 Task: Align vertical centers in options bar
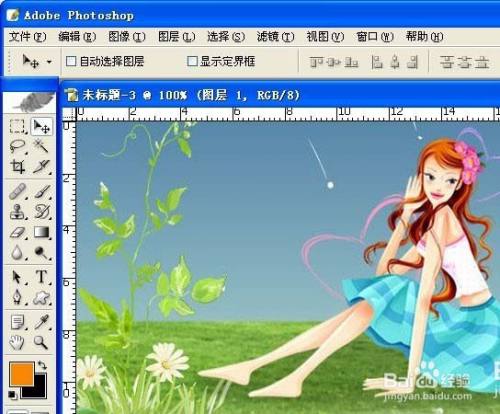[x=333, y=62]
